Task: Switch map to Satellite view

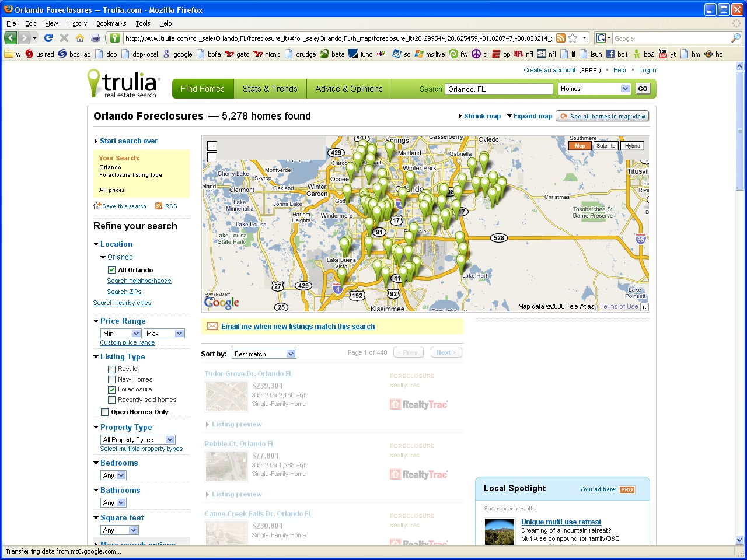Action: pyautogui.click(x=606, y=146)
